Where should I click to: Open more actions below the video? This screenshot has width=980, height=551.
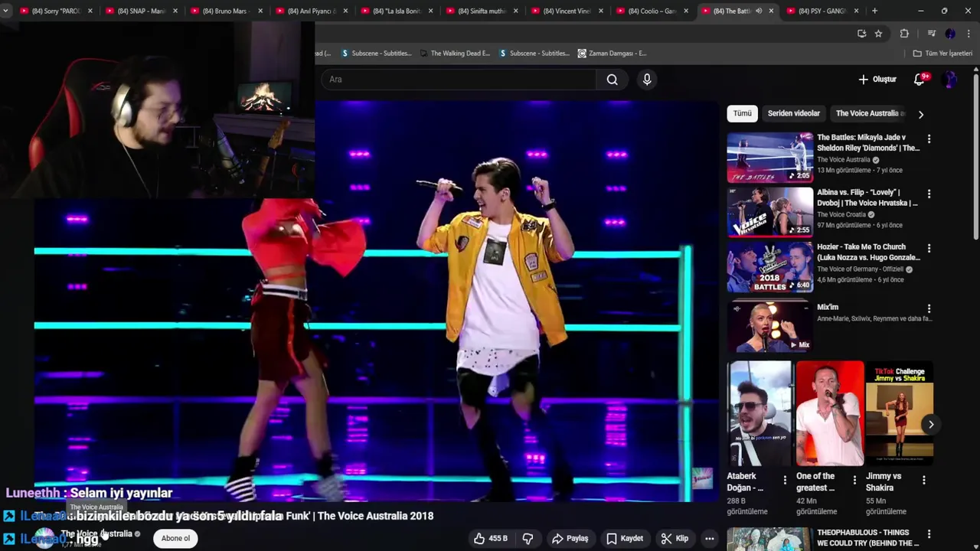click(x=710, y=538)
